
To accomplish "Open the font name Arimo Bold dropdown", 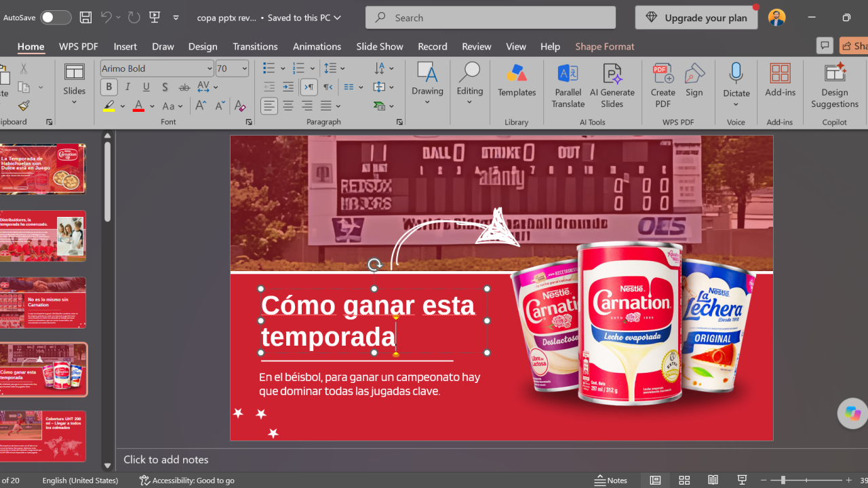I will point(210,68).
